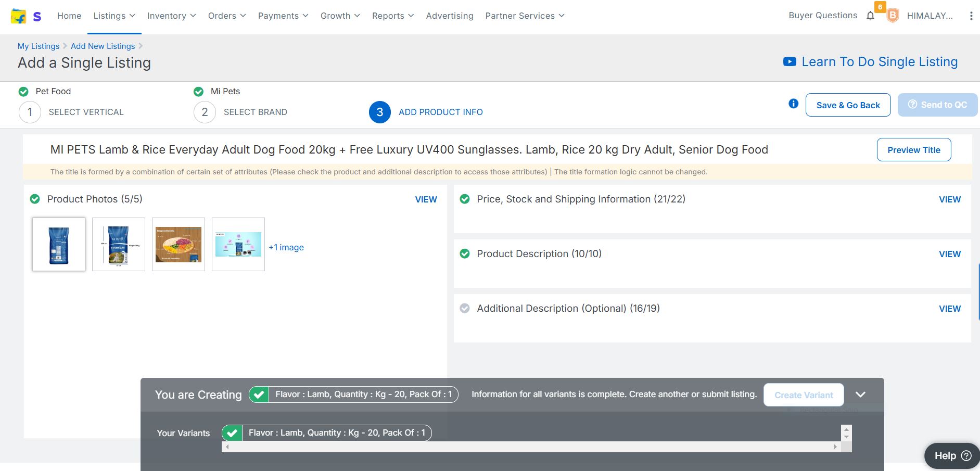This screenshot has width=980, height=471.
Task: Go to the Home tab
Action: tap(69, 16)
